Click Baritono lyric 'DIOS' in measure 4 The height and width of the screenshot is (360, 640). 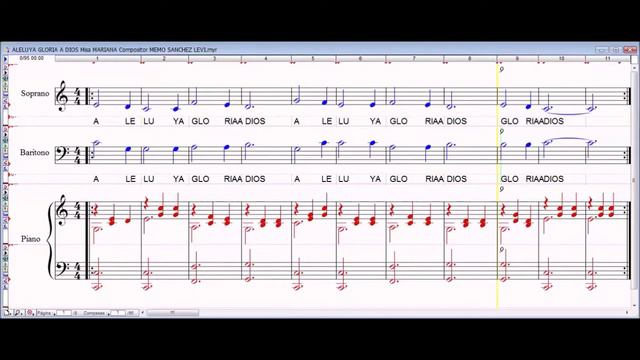(x=255, y=179)
